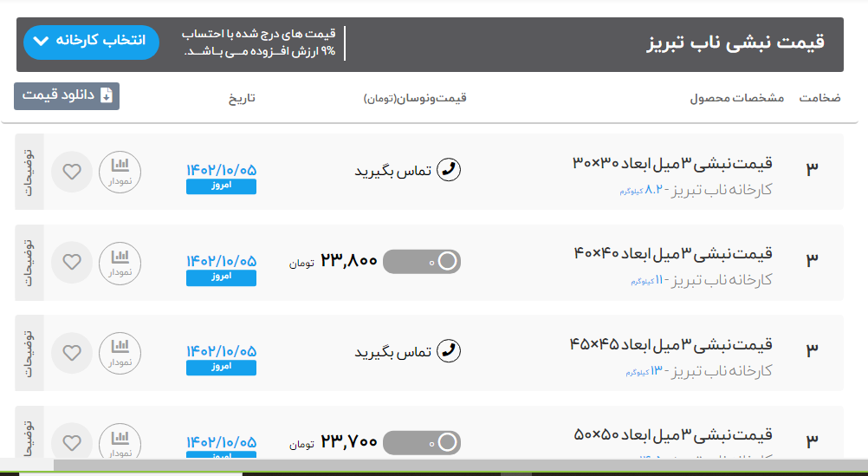Click the دانلود قیمت download button
Image resolution: width=868 pixels, height=476 pixels.
[67, 95]
